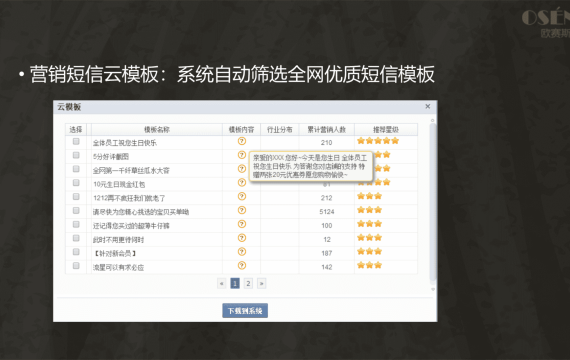
Task: Click the dialog vertical scrollbar
Action: point(432,202)
